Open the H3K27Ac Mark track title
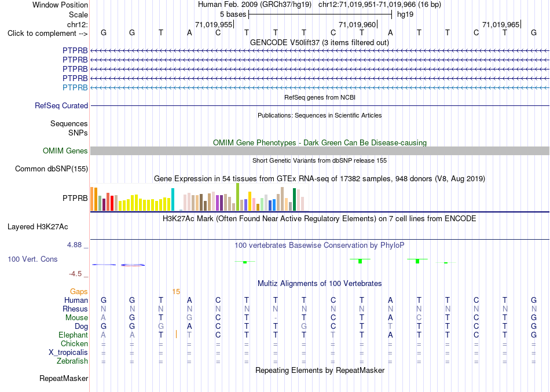 [320, 219]
